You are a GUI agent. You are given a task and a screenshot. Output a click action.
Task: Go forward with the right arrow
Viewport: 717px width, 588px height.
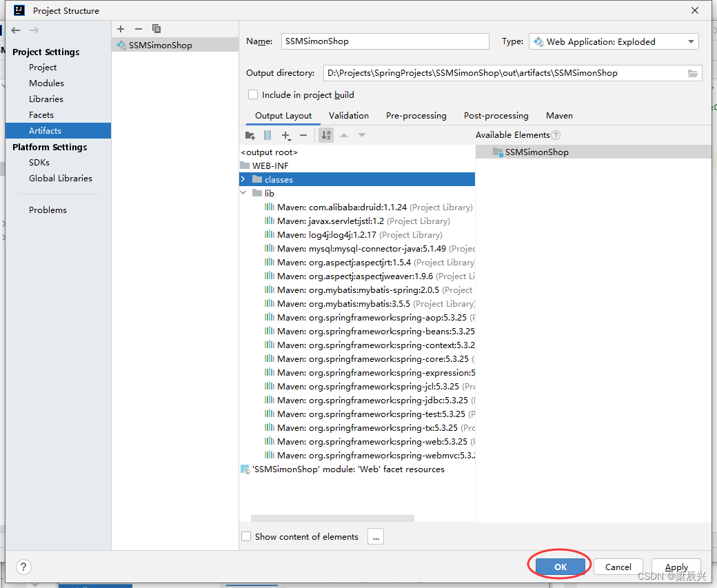pos(34,30)
